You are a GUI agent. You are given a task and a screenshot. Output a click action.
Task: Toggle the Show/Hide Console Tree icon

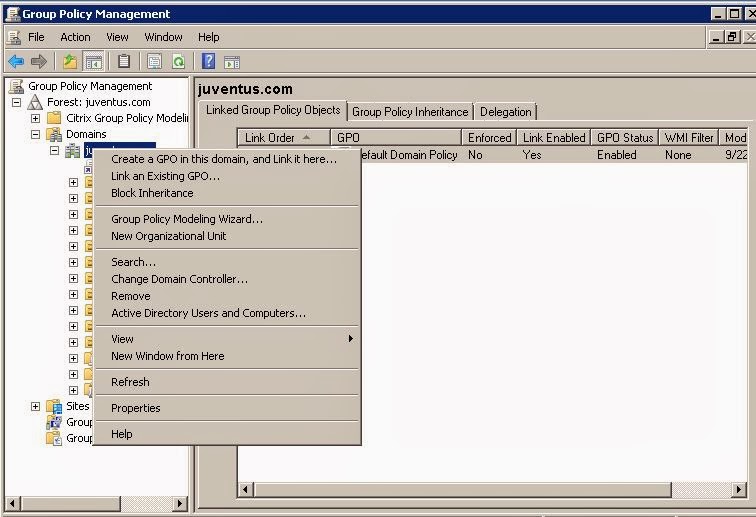94,62
